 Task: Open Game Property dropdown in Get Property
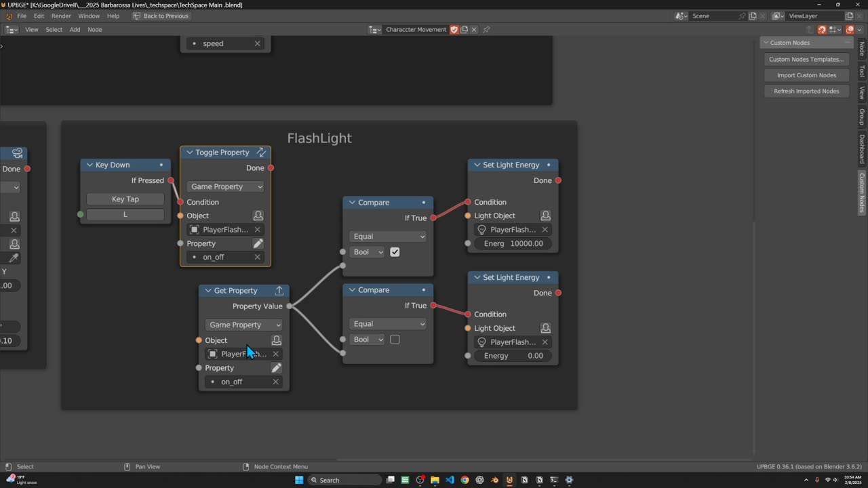click(x=244, y=325)
